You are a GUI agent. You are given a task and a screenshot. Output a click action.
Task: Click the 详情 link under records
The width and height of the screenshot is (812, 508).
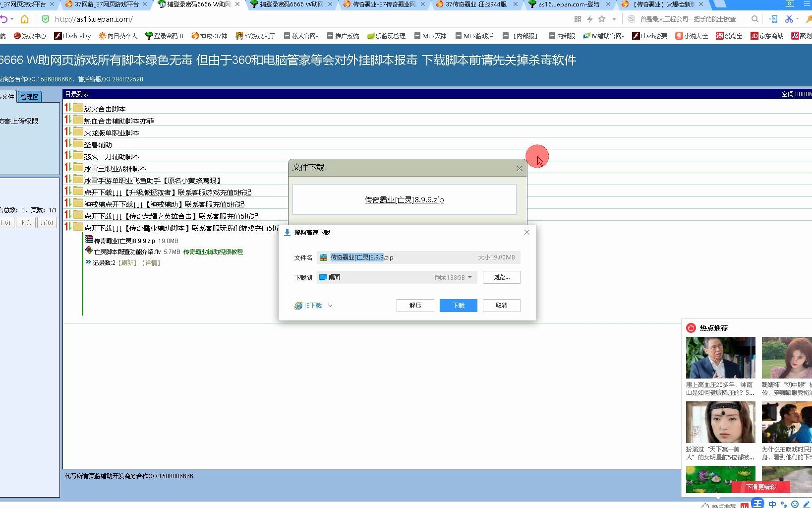[151, 262]
